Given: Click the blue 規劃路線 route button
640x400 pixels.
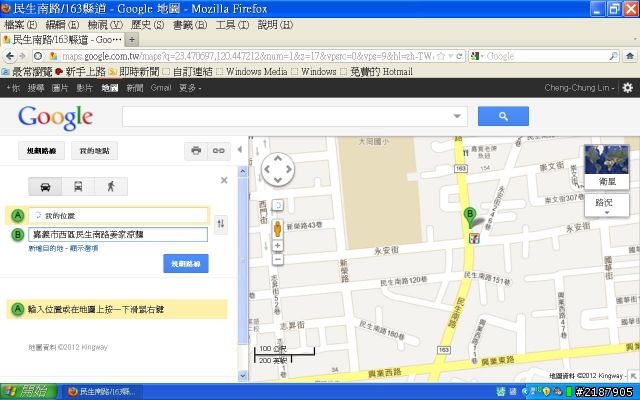Looking at the screenshot, I should [186, 264].
